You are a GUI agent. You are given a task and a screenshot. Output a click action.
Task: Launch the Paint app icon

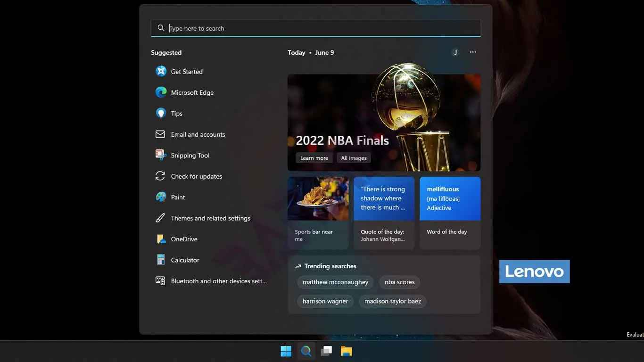pyautogui.click(x=161, y=197)
